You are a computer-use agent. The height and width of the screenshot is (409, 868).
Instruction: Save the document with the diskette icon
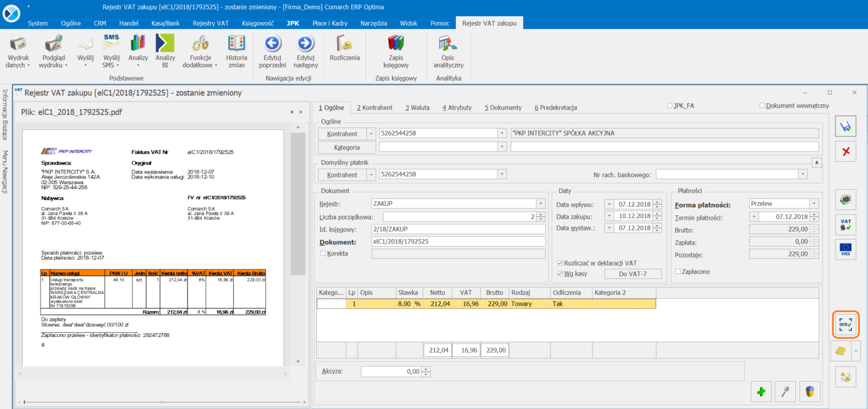tap(846, 126)
